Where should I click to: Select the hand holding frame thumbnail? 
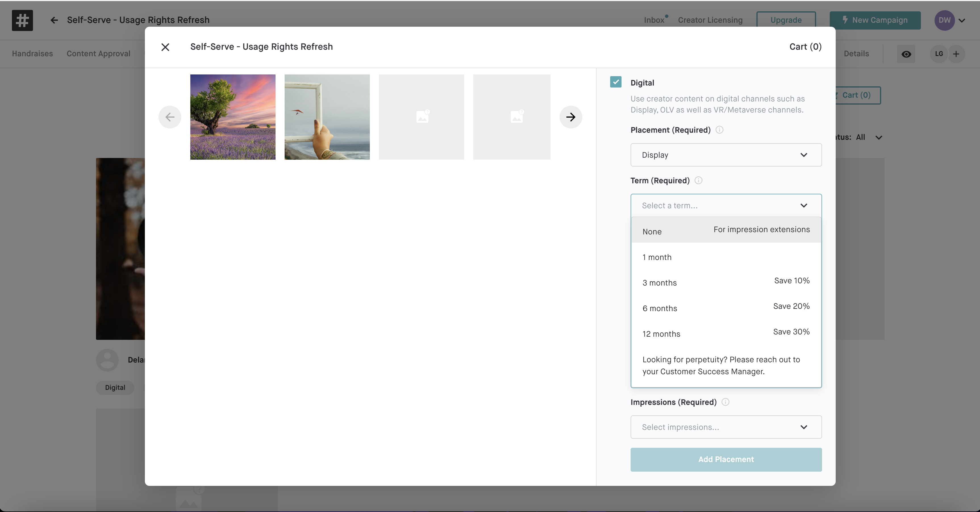coord(327,117)
